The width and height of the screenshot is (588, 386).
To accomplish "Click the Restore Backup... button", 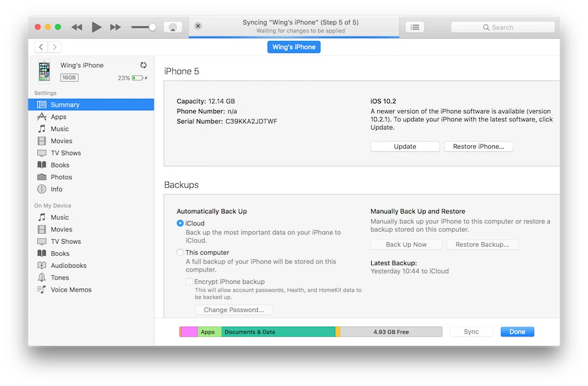I will click(482, 245).
